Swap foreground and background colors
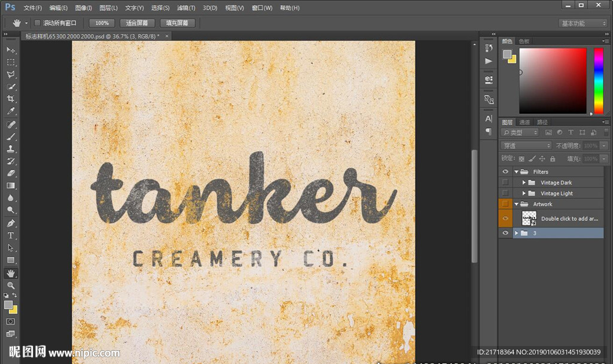Viewport: 613px width, 364px height. [14, 295]
